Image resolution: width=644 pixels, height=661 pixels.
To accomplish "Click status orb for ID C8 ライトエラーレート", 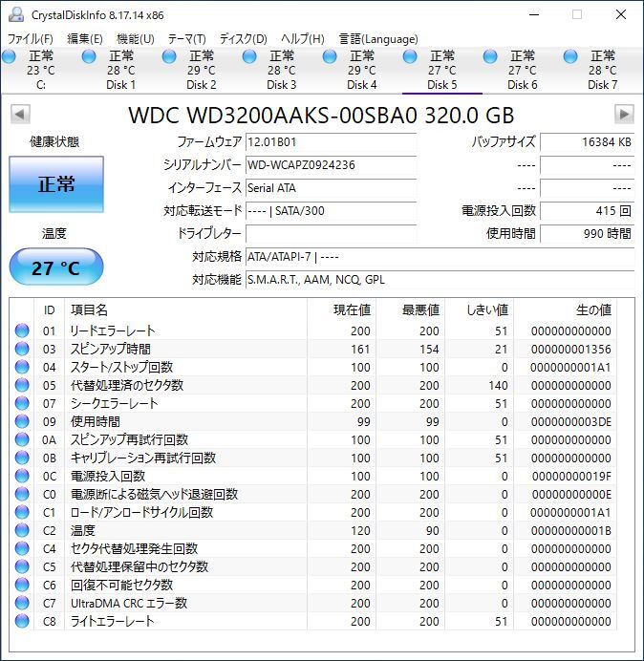I will pyautogui.click(x=22, y=621).
